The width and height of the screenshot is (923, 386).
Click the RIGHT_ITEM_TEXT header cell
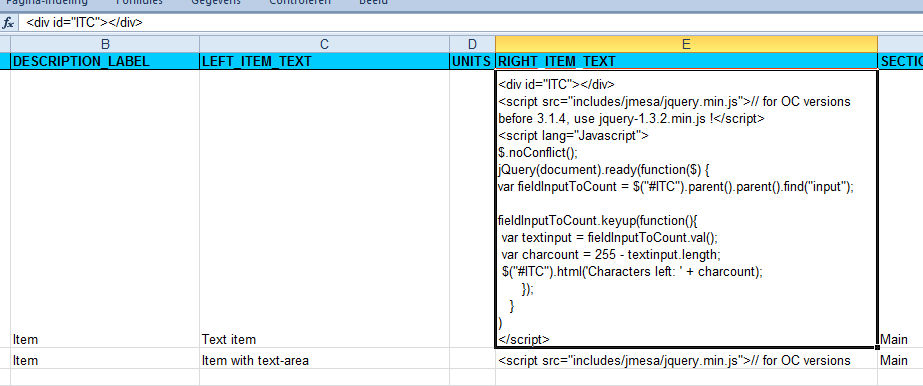click(686, 61)
